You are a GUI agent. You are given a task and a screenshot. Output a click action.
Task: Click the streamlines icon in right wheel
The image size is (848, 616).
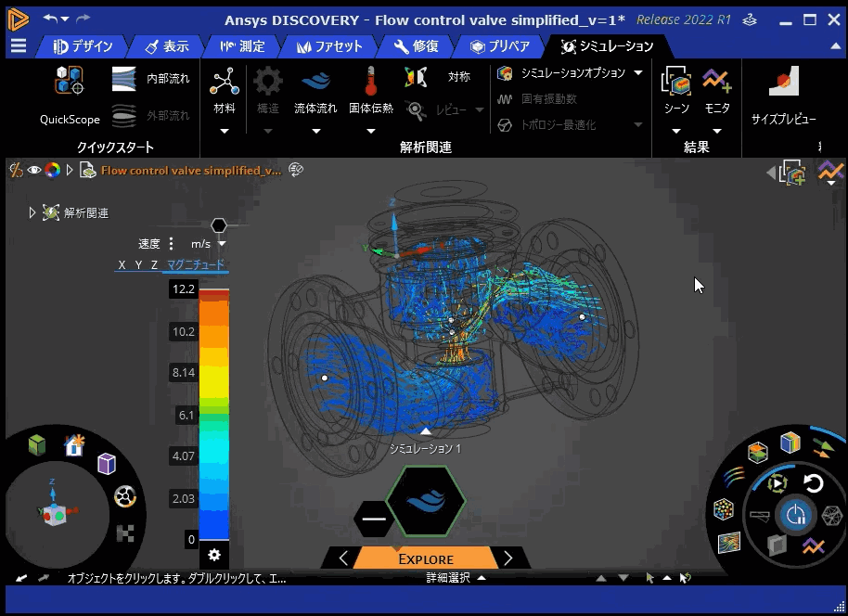tap(734, 477)
